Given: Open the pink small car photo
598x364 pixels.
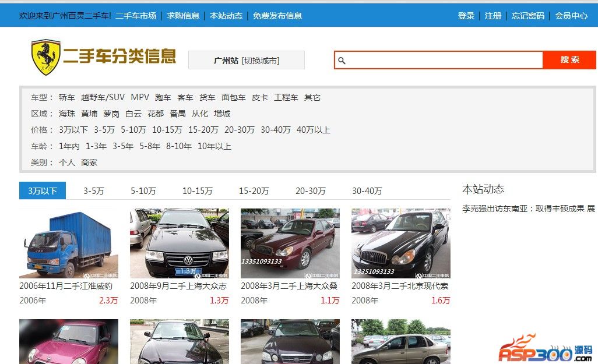Looking at the screenshot, I should (69, 341).
